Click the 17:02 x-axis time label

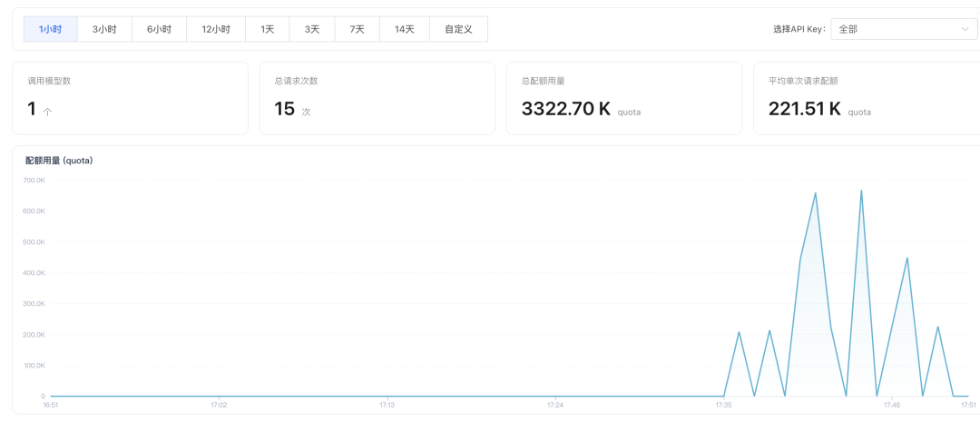(x=219, y=406)
